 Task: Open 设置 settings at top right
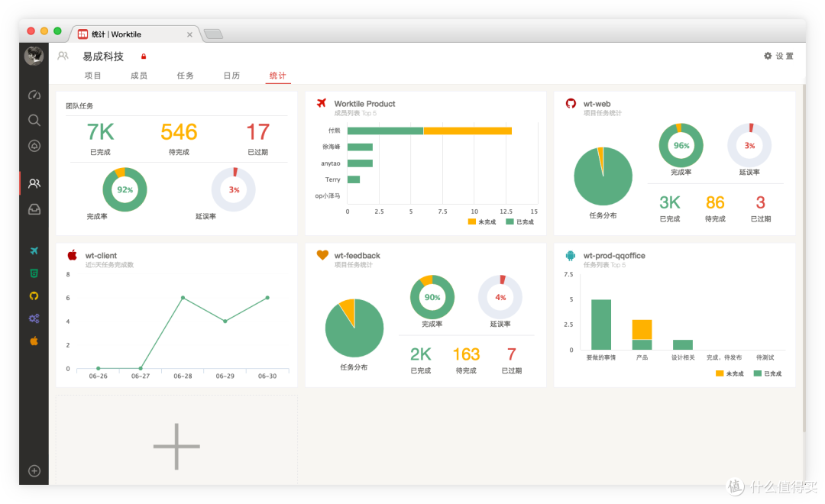point(778,56)
